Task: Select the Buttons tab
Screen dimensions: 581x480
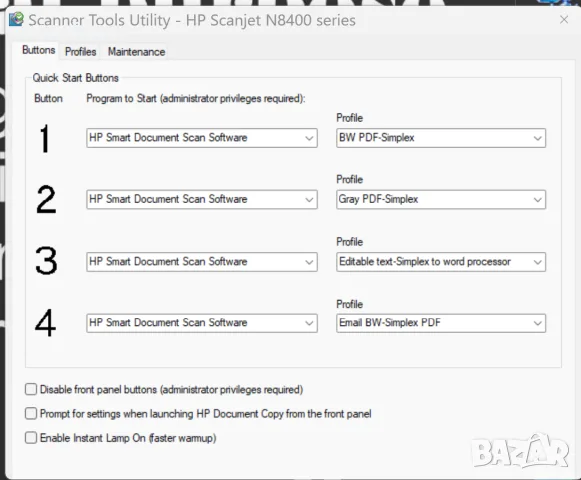Action: pos(39,50)
